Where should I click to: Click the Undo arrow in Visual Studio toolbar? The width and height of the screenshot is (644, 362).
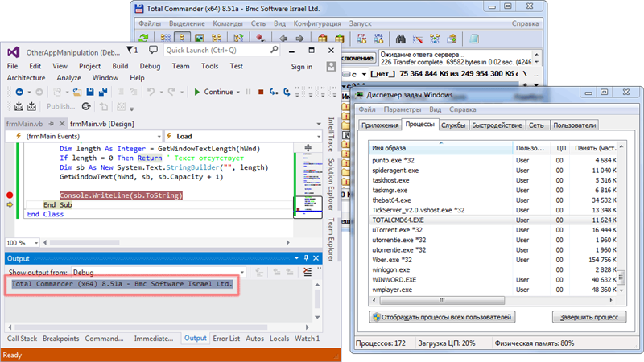[x=151, y=92]
